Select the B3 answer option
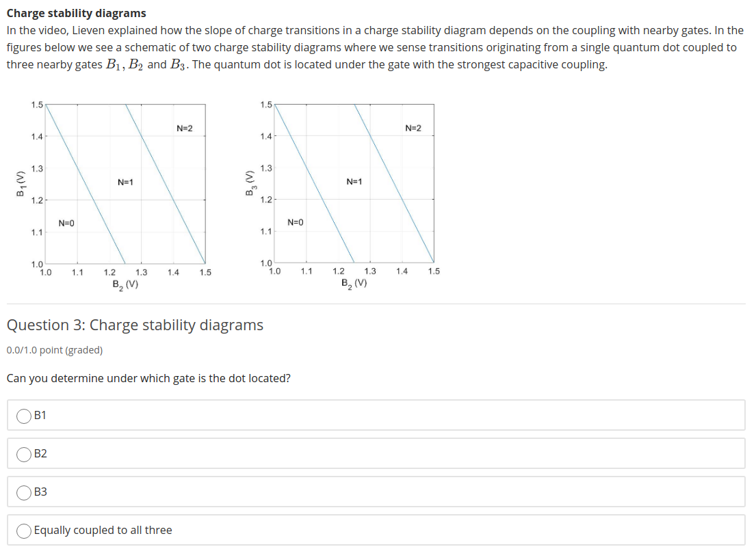Screen dimensions: 756x549 click(x=23, y=491)
